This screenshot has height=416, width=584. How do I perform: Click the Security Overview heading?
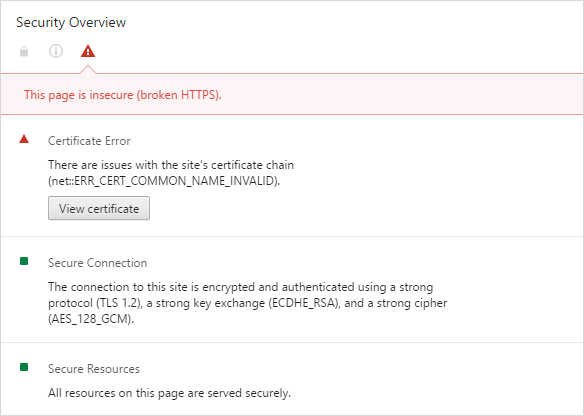[x=71, y=22]
